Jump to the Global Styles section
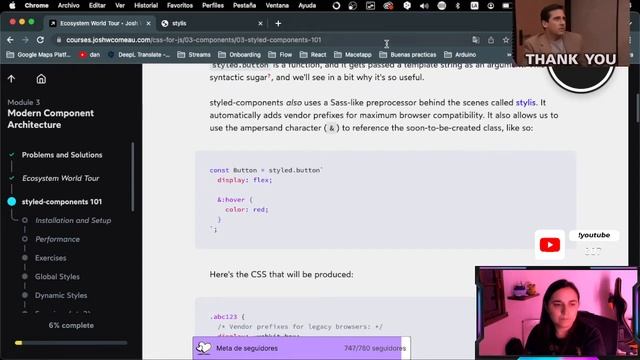Viewport: 640px width, 360px height. pos(57,276)
